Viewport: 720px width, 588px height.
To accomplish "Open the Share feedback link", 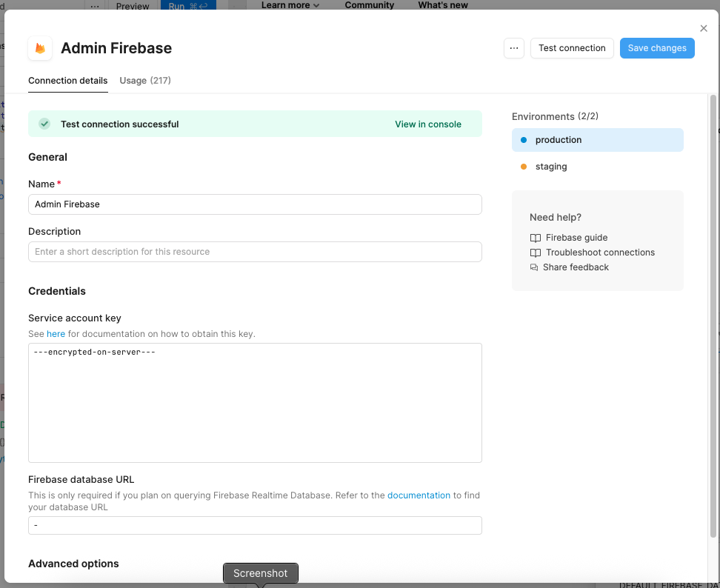I will click(x=576, y=267).
